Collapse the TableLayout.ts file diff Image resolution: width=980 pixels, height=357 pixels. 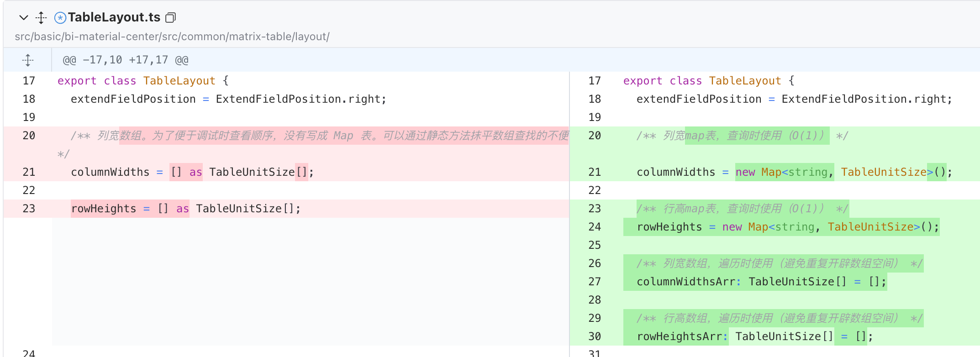(x=24, y=18)
